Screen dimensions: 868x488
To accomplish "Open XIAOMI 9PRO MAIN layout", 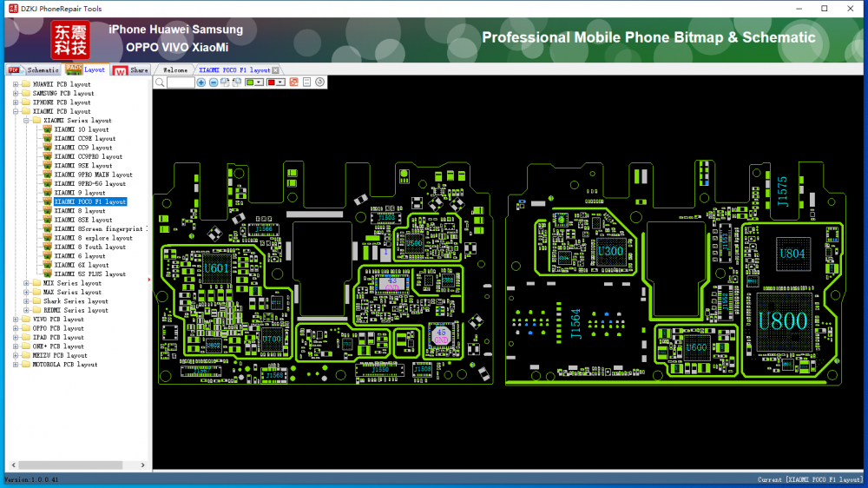I will (x=93, y=175).
